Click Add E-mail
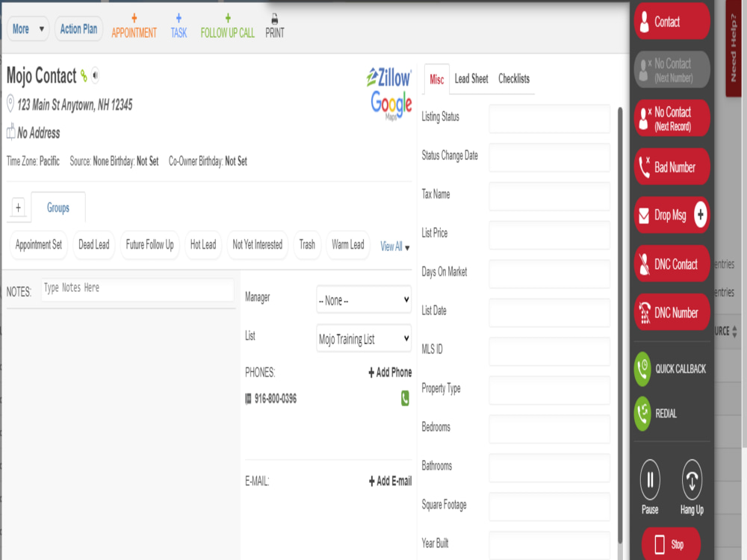747x560 pixels. (390, 481)
